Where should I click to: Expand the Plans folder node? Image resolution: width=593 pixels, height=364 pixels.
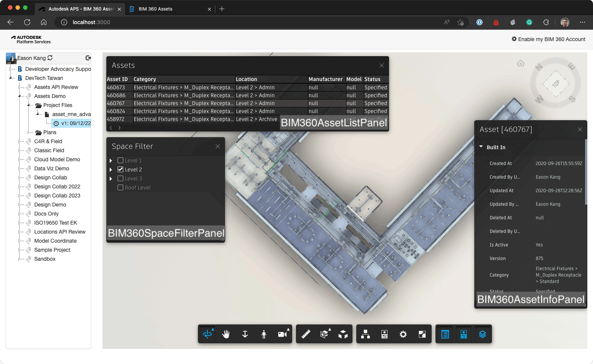(29, 132)
